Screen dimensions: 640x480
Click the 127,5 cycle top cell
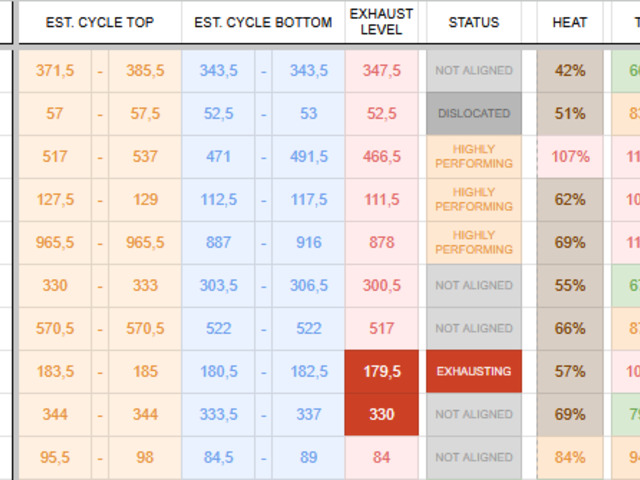click(55, 199)
